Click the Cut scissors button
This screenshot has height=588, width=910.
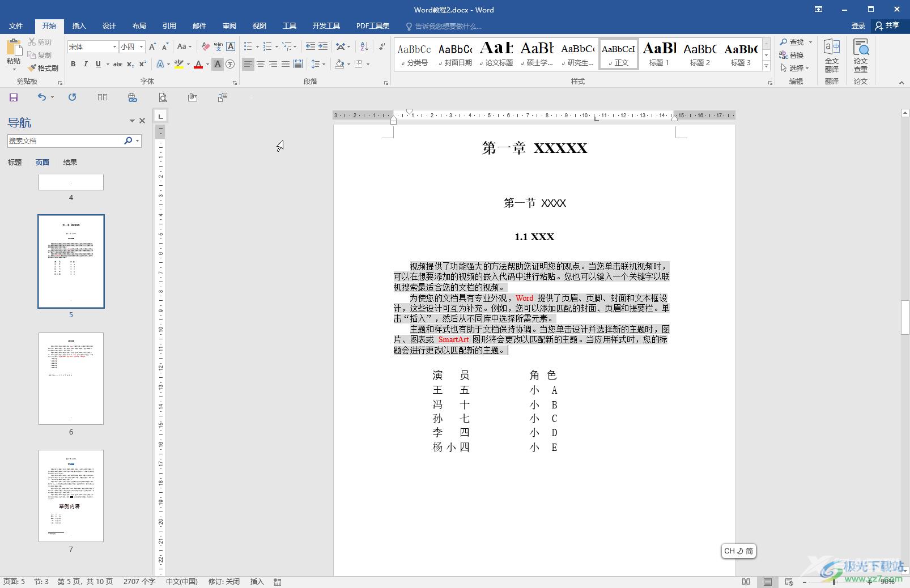pos(40,42)
